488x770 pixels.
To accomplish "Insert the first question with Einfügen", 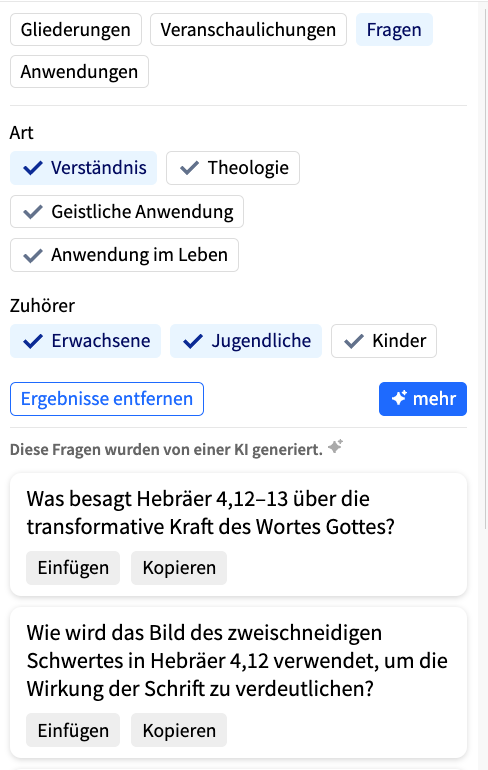I will [73, 568].
